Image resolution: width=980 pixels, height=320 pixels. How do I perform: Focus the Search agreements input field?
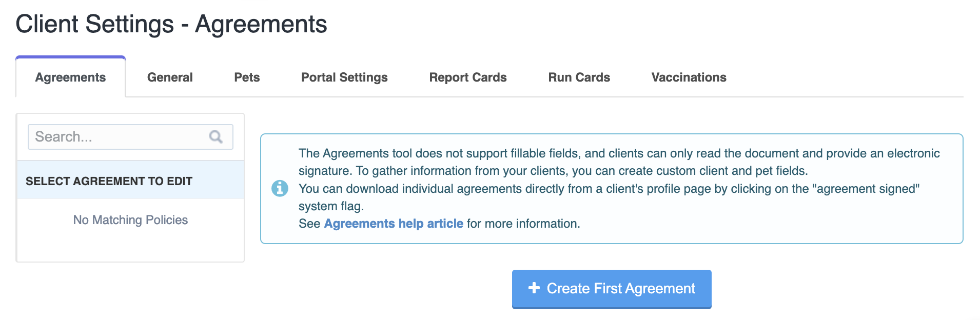point(130,137)
